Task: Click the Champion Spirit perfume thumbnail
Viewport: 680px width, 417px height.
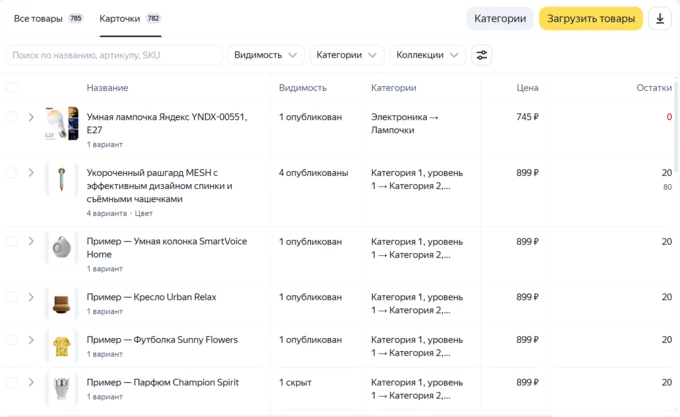Action: pyautogui.click(x=61, y=388)
